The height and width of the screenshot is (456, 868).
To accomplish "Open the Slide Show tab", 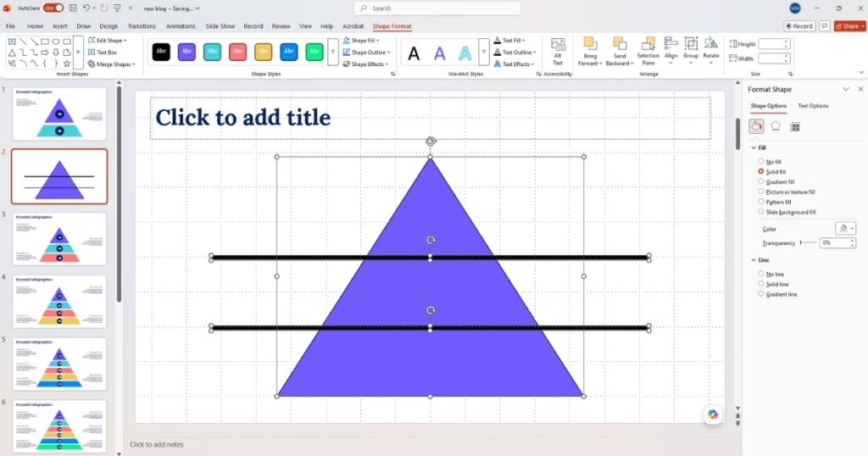I will [220, 26].
